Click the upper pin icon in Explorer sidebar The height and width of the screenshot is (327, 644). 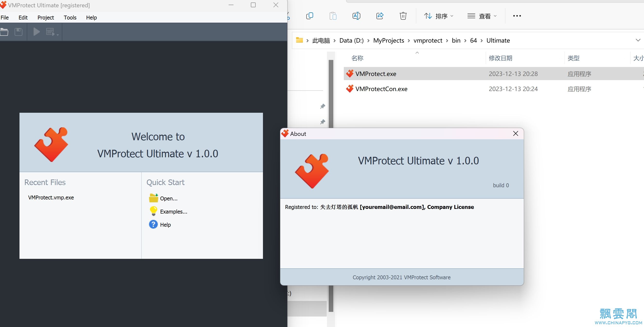(x=323, y=106)
